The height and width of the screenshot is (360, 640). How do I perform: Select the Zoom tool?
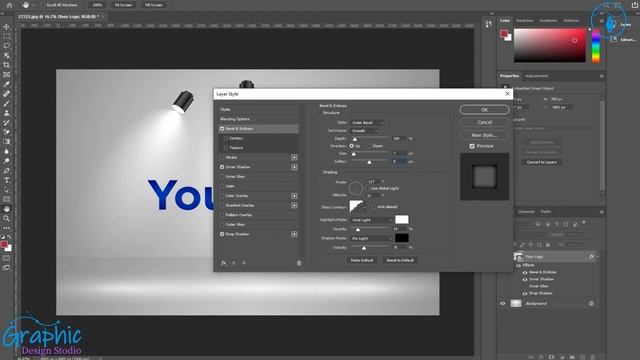[x=7, y=219]
